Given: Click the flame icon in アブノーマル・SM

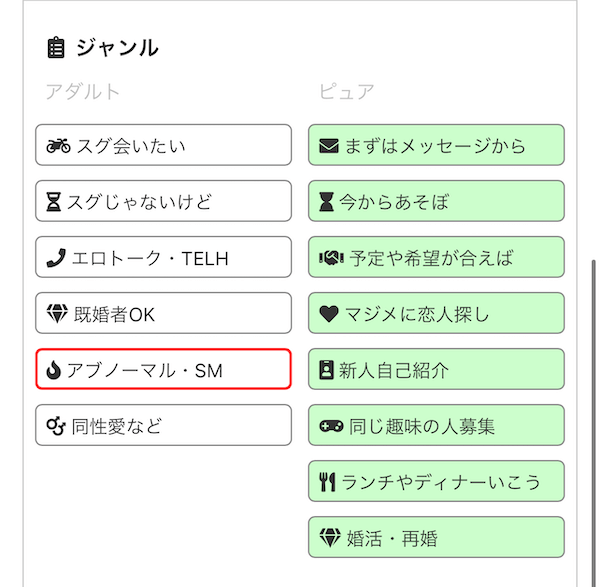Looking at the screenshot, I should [x=54, y=370].
